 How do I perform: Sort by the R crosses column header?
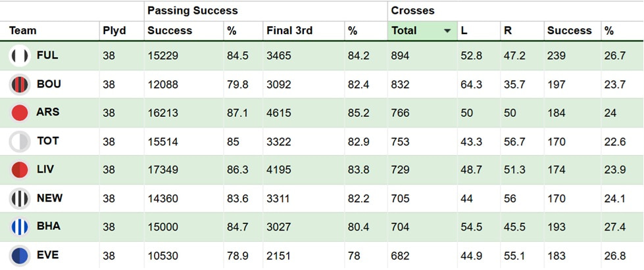[507, 31]
